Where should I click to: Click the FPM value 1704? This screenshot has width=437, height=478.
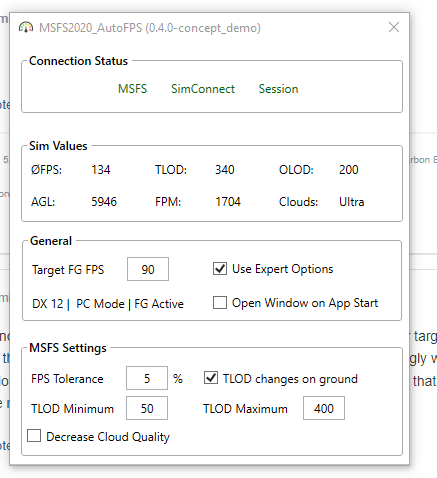[x=228, y=202]
